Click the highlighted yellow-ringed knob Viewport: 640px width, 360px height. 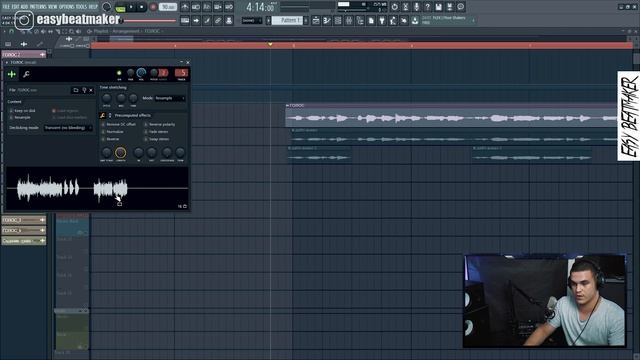[120, 153]
